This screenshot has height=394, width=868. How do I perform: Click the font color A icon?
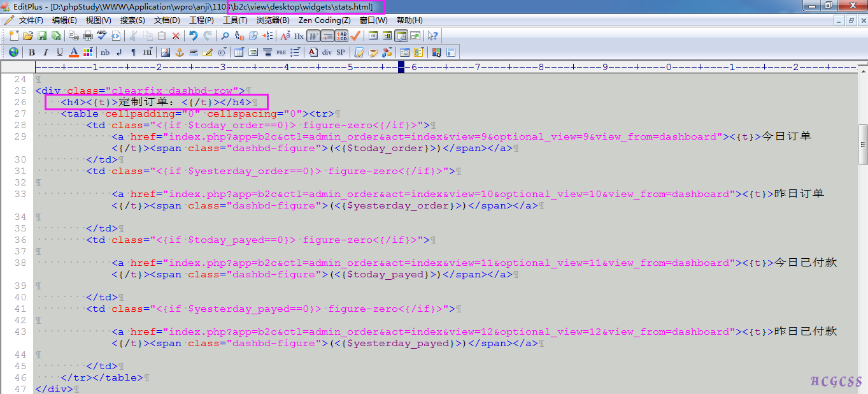74,52
